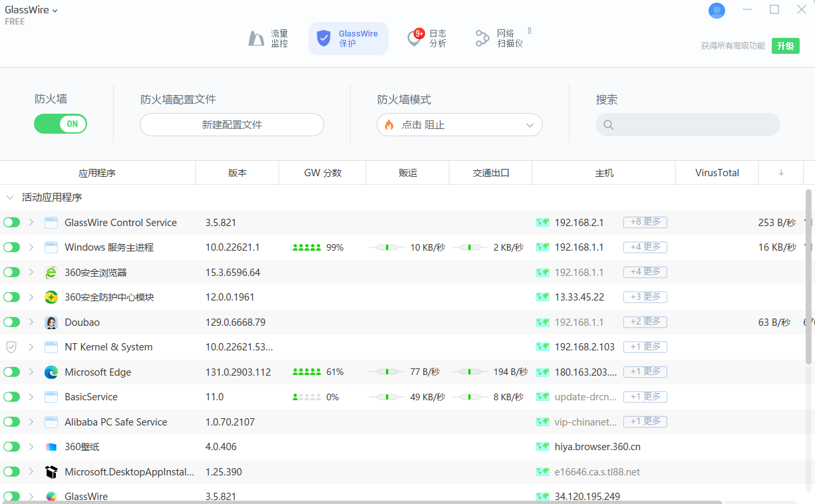Viewport: 815px width, 504px height.
Task: Click the 升级 upgrade button
Action: tap(785, 47)
